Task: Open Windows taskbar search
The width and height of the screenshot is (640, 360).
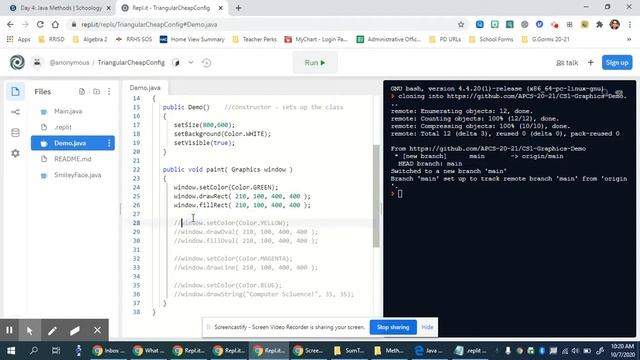Action: click(34, 351)
